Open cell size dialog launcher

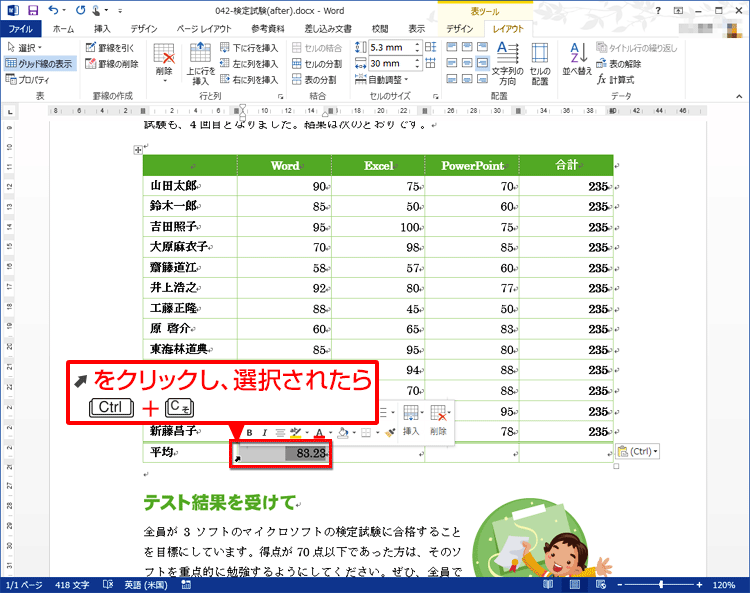pyautogui.click(x=435, y=96)
